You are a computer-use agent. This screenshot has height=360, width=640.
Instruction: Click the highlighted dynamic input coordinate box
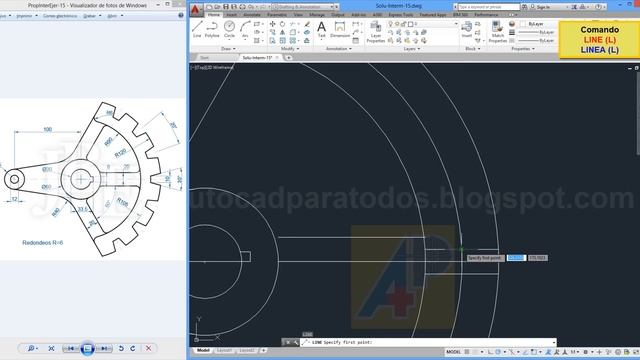coord(516,258)
